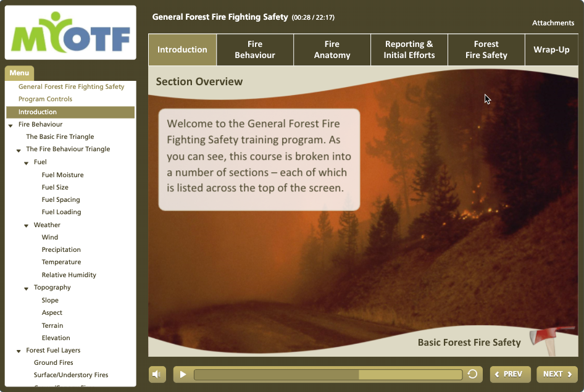Open the Slope menu item

coord(50,301)
